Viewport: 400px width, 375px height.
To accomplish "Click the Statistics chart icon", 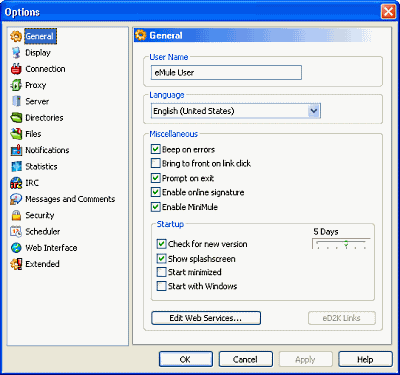I will point(16,166).
